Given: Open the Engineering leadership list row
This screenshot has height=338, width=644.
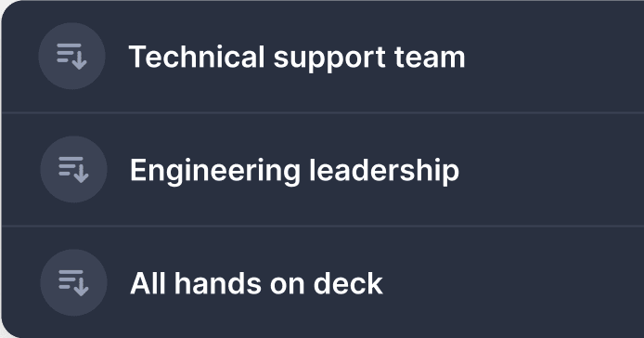Looking at the screenshot, I should click(x=323, y=169).
